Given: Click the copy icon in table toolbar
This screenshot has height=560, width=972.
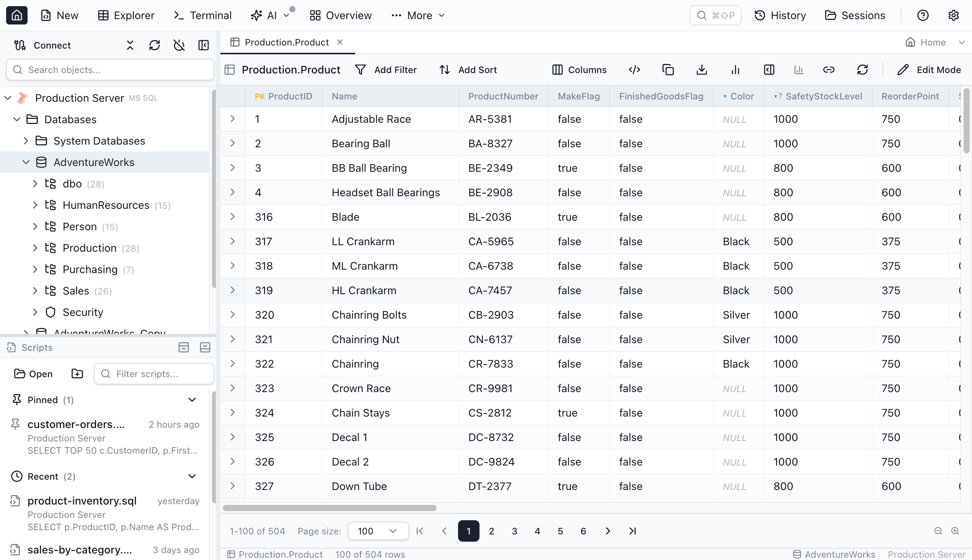Looking at the screenshot, I should (668, 70).
